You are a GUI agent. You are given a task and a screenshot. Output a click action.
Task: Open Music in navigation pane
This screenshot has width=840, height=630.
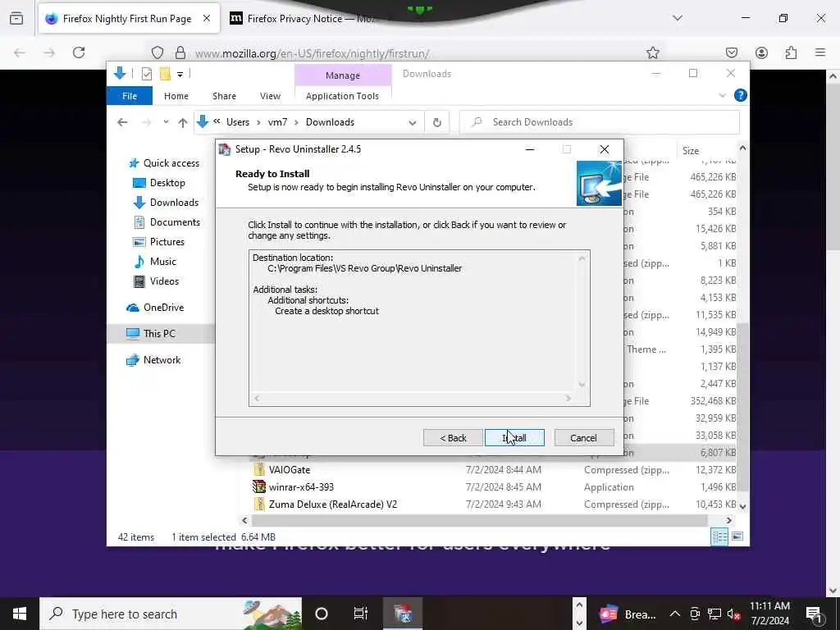pyautogui.click(x=154, y=262)
